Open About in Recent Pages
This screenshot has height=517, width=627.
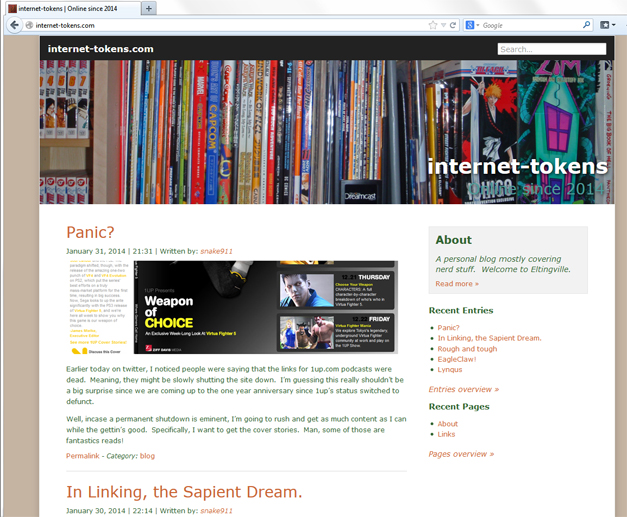click(x=447, y=424)
